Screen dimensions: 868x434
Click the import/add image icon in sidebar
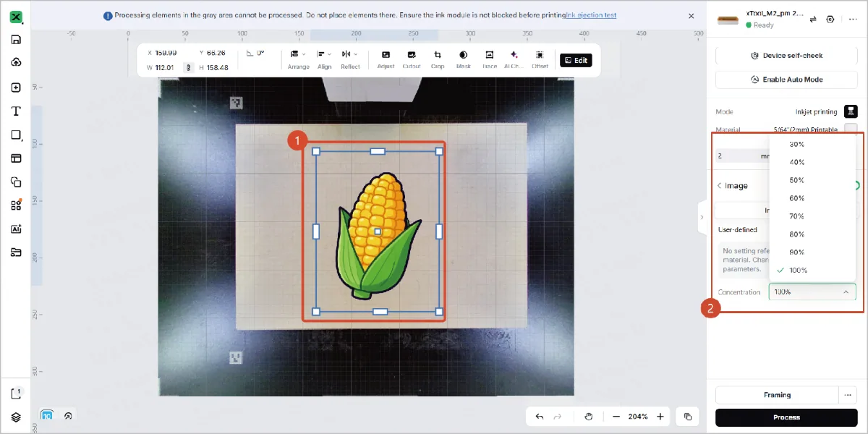pyautogui.click(x=16, y=88)
